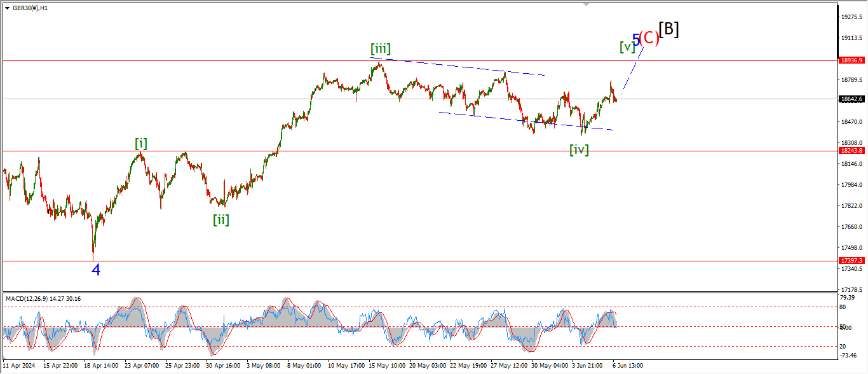The image size is (868, 374).
Task: Click the blue 4 wave label
Action: [x=96, y=270]
